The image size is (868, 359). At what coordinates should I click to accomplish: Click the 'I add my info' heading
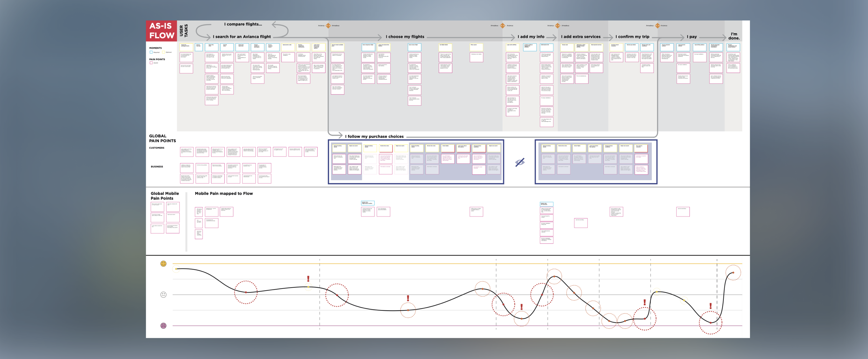[x=531, y=37]
